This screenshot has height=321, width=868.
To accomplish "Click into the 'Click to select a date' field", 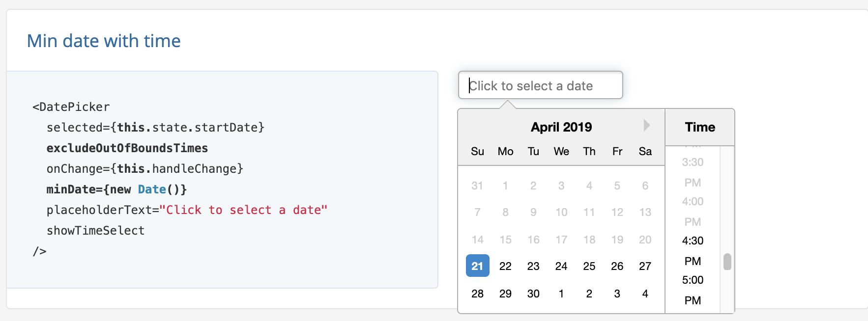I will pyautogui.click(x=540, y=85).
